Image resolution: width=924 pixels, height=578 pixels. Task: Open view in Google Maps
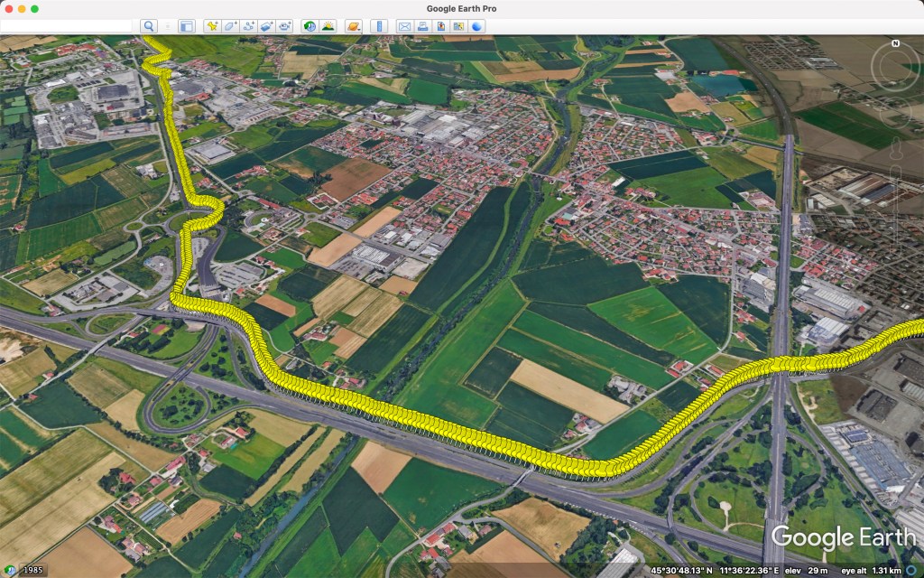click(x=458, y=26)
